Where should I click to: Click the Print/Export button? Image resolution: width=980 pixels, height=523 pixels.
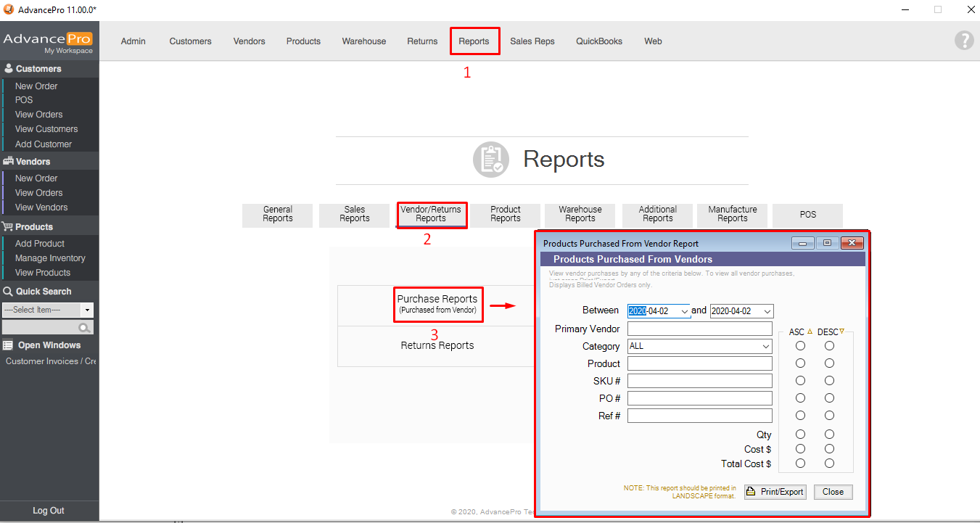pos(775,492)
